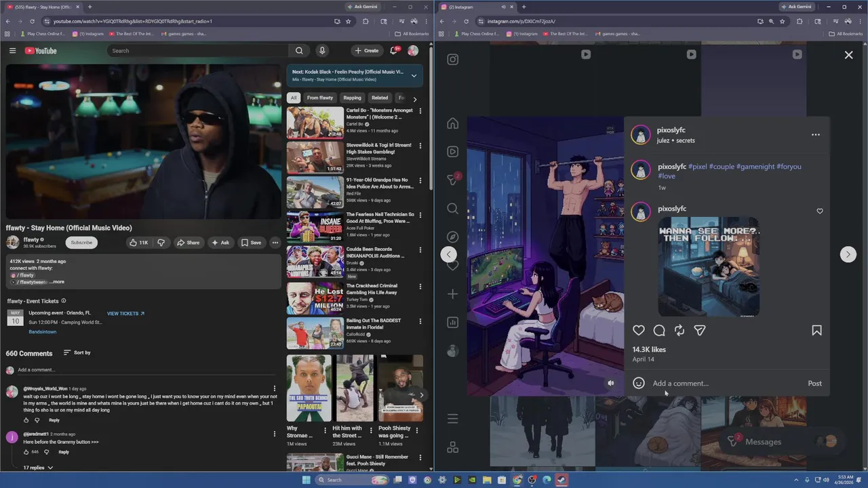Open the YouTube hamburger guide menu
Image resolution: width=868 pixels, height=488 pixels.
click(12, 51)
